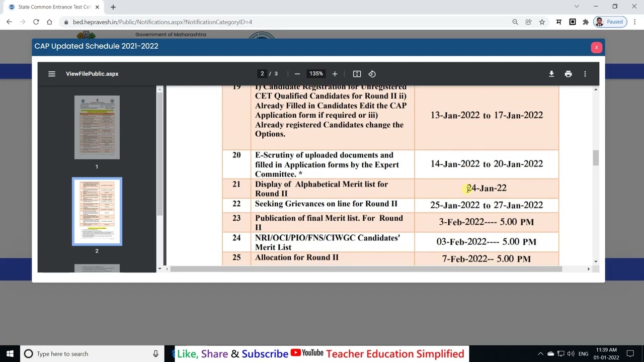Screen dimensions: 644x362
Task: Click the fit to page icon
Action: click(x=357, y=74)
